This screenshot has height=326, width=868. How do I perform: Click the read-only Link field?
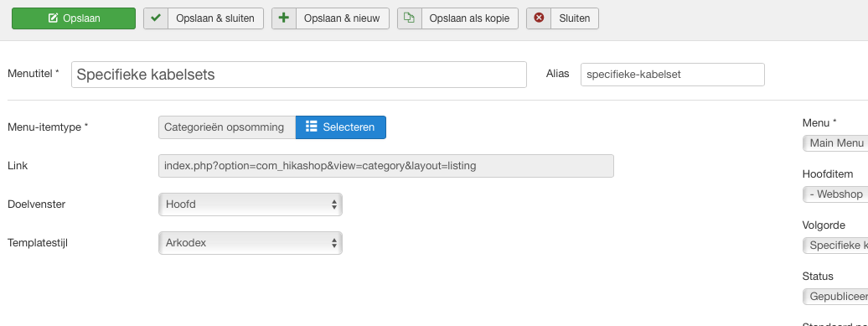pos(386,165)
